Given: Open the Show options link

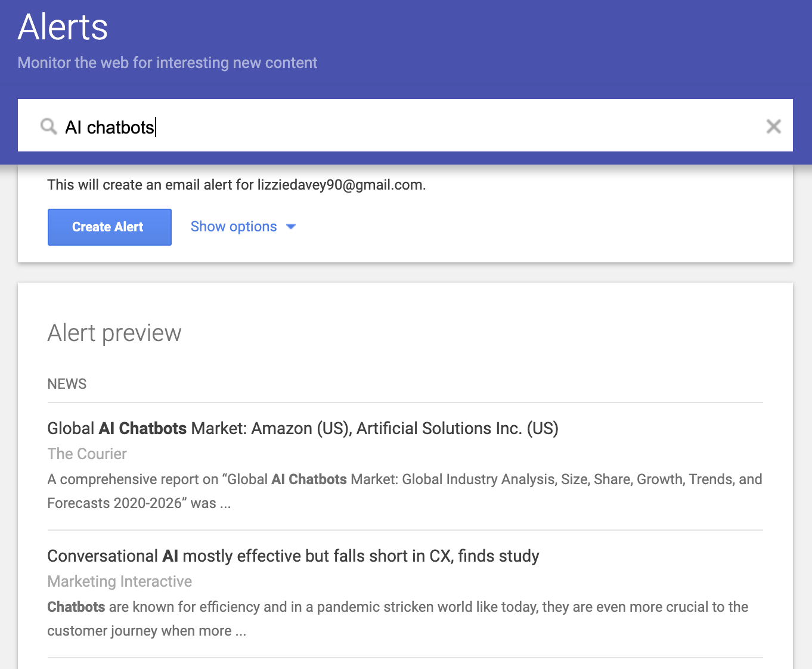Looking at the screenshot, I should (234, 227).
